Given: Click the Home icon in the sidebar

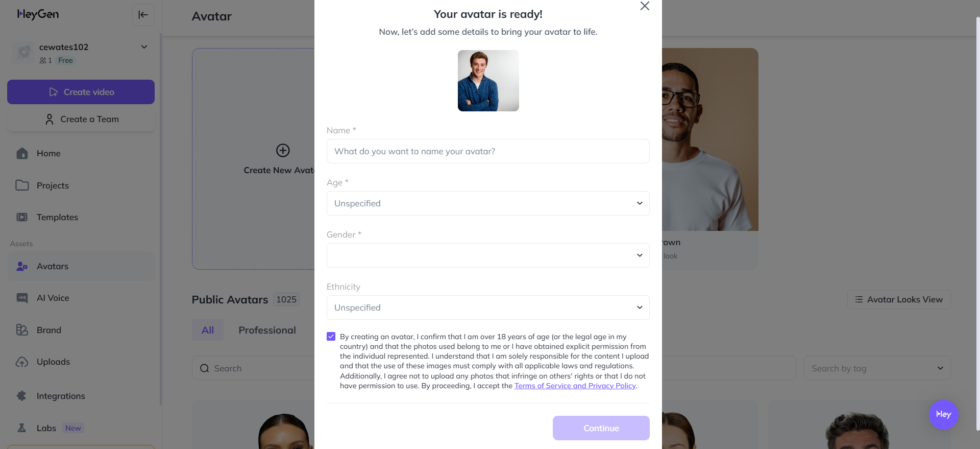Looking at the screenshot, I should [22, 153].
